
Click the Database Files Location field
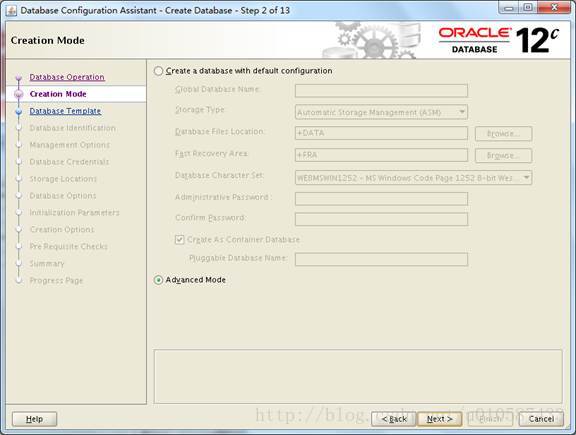pos(381,133)
